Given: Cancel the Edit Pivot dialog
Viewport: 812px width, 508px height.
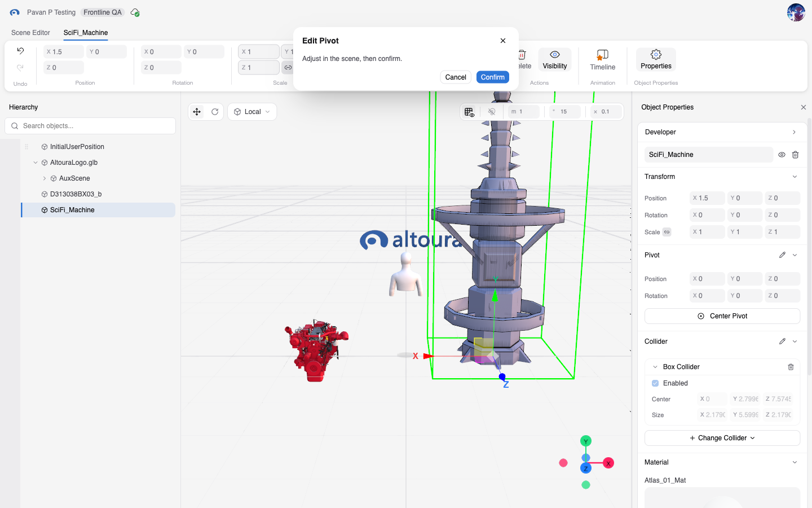Looking at the screenshot, I should [456, 77].
